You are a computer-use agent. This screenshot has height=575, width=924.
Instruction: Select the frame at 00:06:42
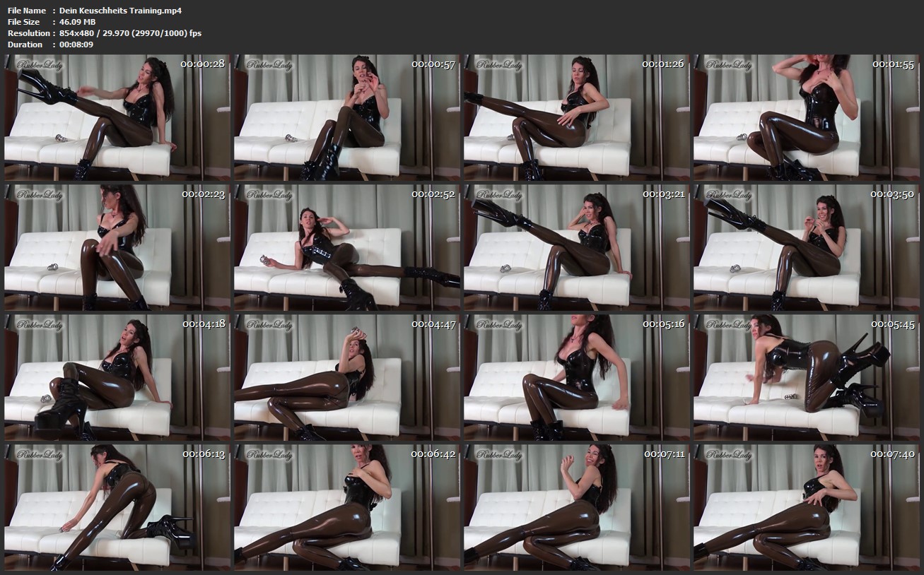347,507
